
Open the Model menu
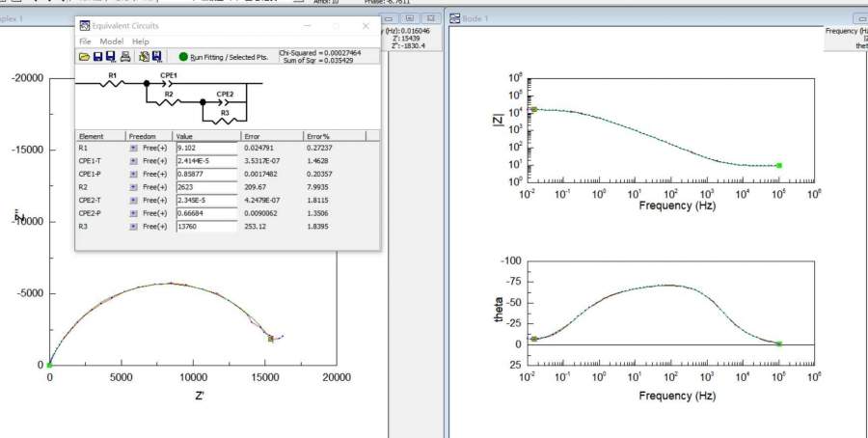tap(111, 41)
